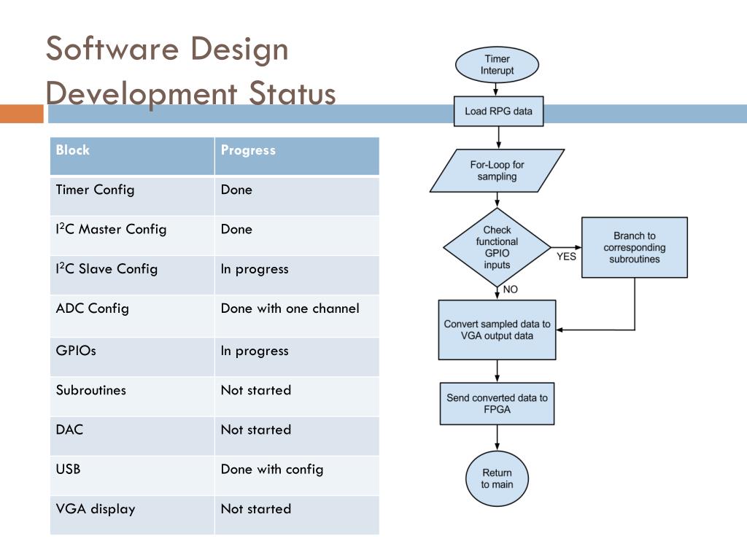Select the 'USB' cell

[132, 475]
